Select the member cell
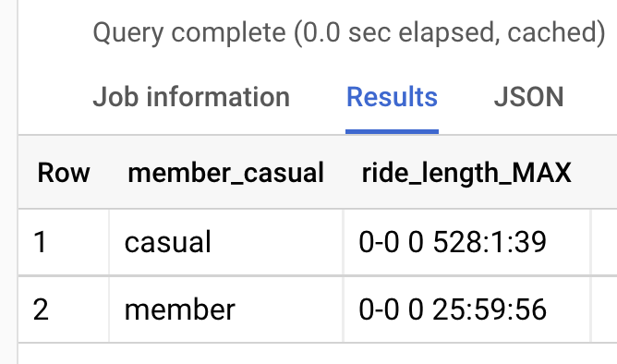The width and height of the screenshot is (617, 364). pos(226,309)
